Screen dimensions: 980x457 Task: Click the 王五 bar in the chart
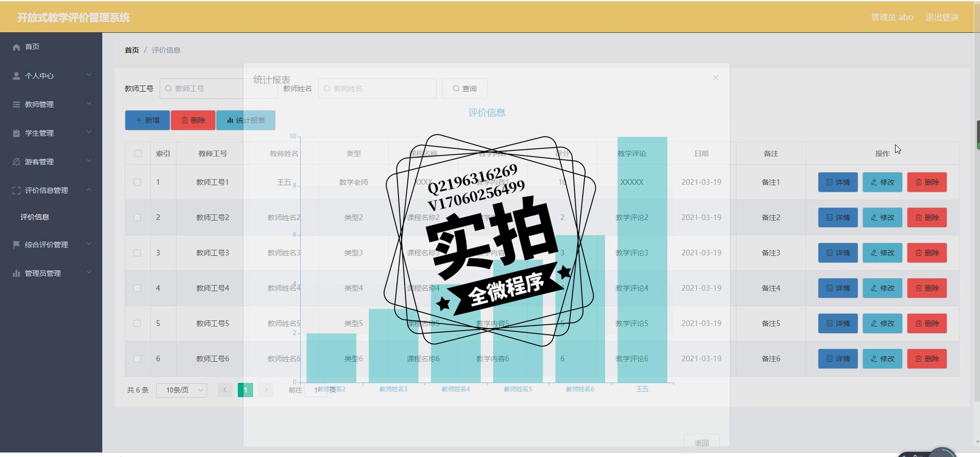(642, 259)
